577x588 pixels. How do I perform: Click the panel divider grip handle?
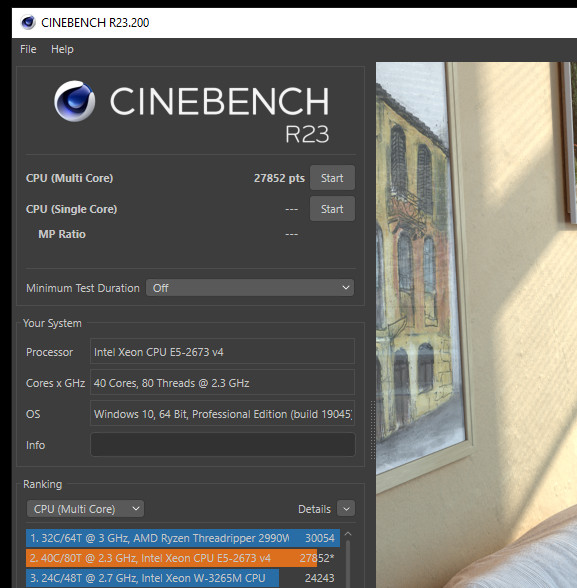(372, 430)
